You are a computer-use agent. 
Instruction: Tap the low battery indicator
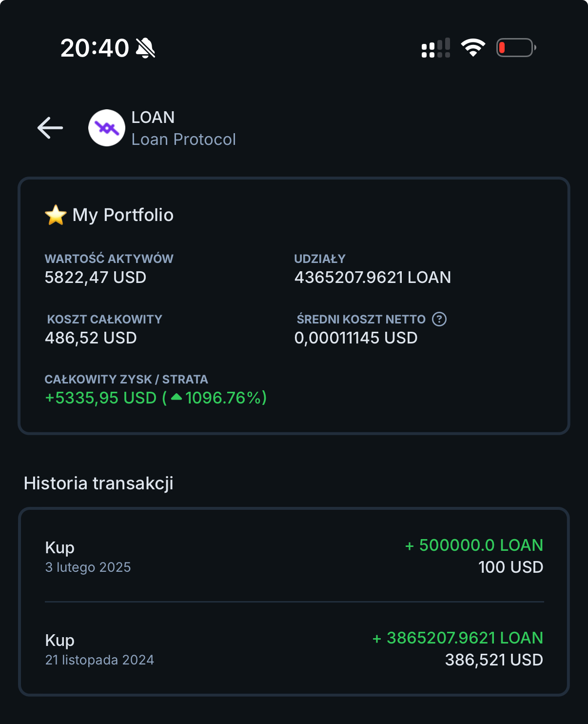click(x=516, y=48)
